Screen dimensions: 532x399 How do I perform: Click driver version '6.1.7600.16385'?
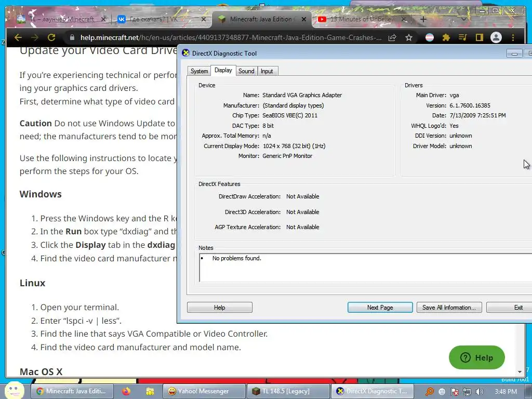coord(470,105)
